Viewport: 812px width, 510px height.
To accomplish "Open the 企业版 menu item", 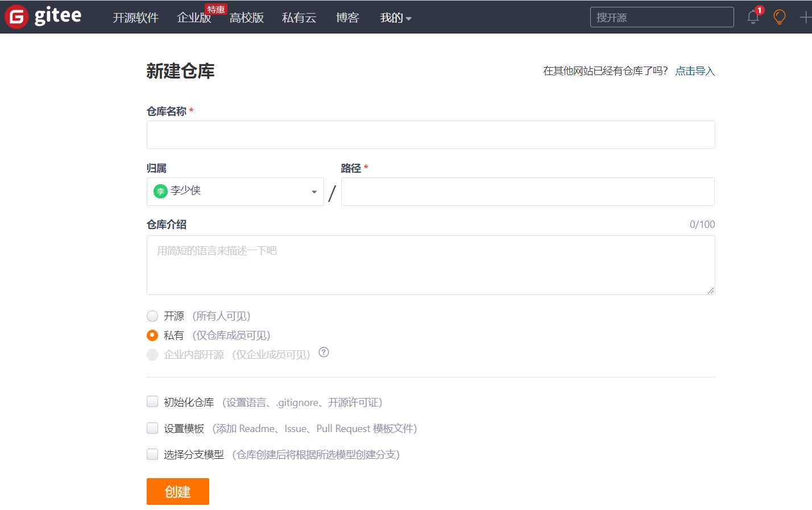I will coord(194,18).
